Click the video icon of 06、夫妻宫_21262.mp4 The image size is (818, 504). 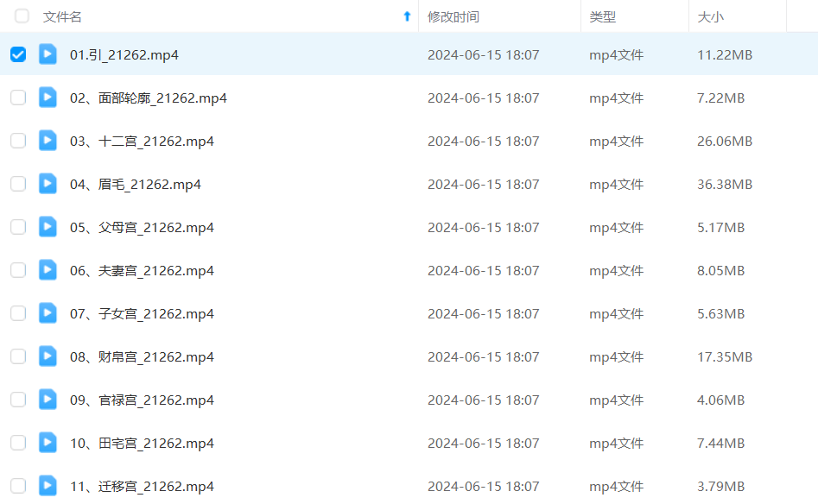[48, 269]
